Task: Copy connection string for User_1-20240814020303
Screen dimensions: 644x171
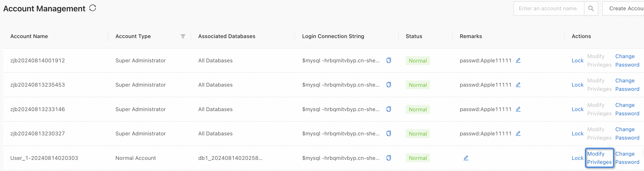Action: 388,158
